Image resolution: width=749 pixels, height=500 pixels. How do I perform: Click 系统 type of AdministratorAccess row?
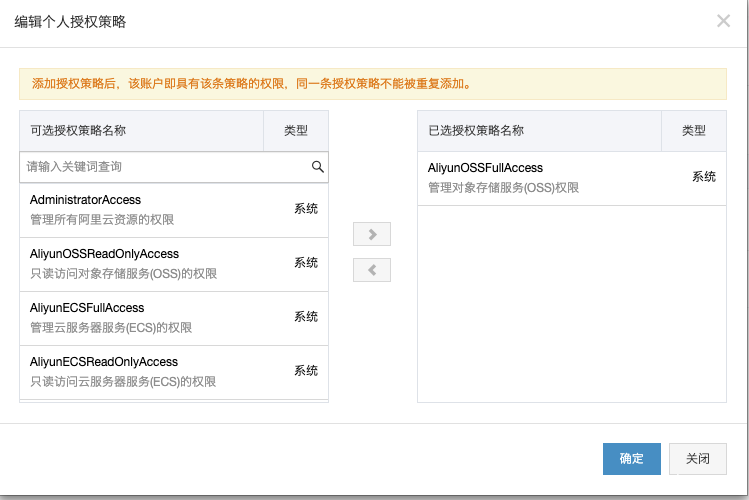coord(306,209)
